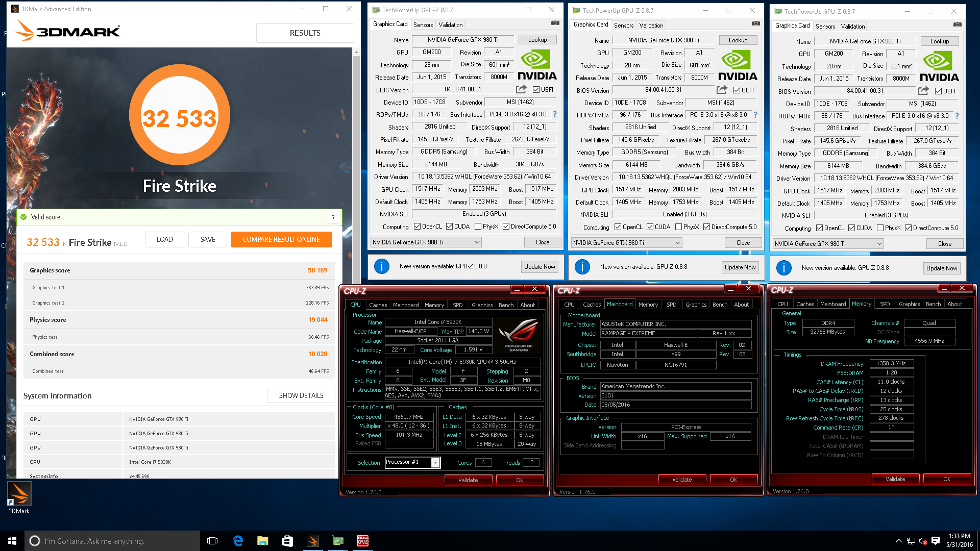Toggle CUDA checkbox in third GPU-Z
This screenshot has height=551, width=980.
tap(851, 228)
